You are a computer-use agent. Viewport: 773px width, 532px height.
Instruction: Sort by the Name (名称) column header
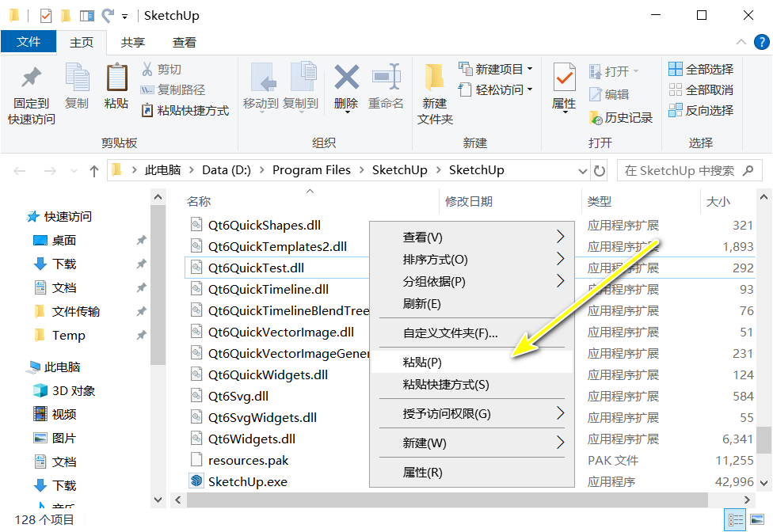(x=199, y=201)
